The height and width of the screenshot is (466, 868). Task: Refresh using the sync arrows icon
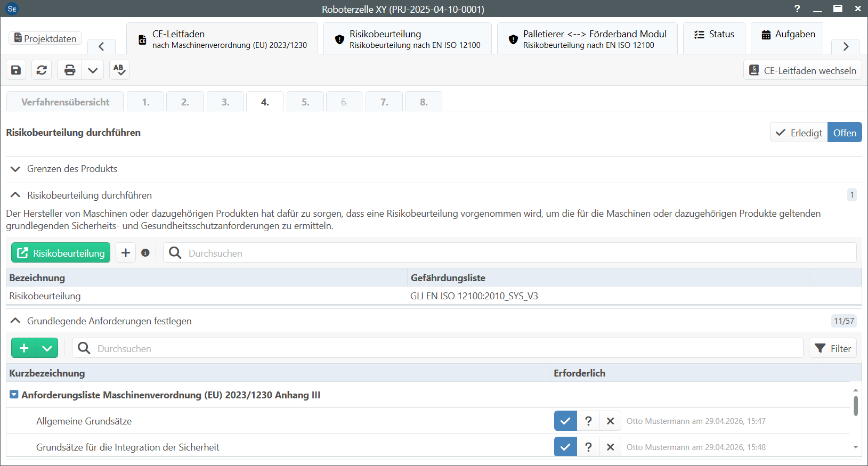pos(42,70)
